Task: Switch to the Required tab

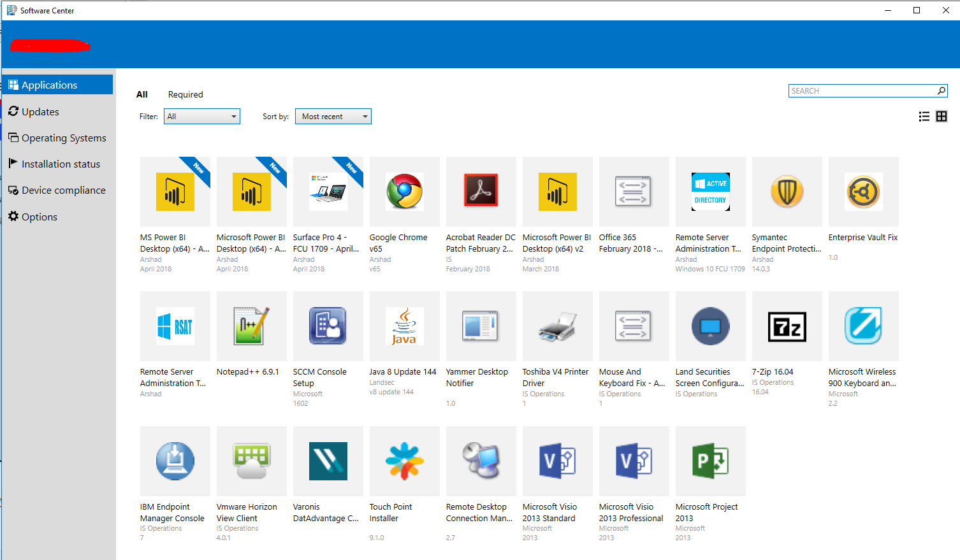Action: point(185,94)
